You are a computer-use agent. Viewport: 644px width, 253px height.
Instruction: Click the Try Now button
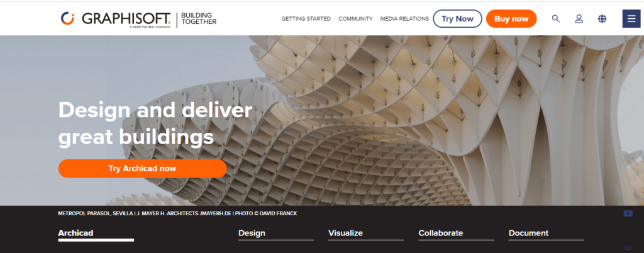point(458,19)
